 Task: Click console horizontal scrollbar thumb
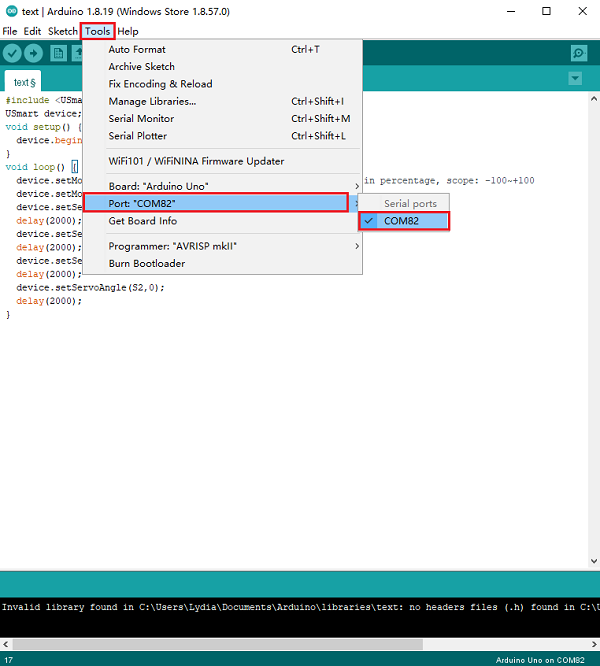click(217, 644)
